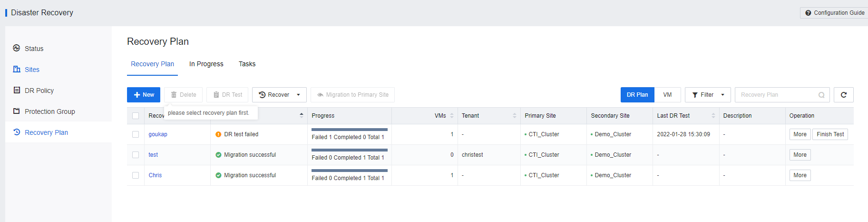The height and width of the screenshot is (222, 868).
Task: Toggle the select-all header checkbox
Action: click(136, 116)
